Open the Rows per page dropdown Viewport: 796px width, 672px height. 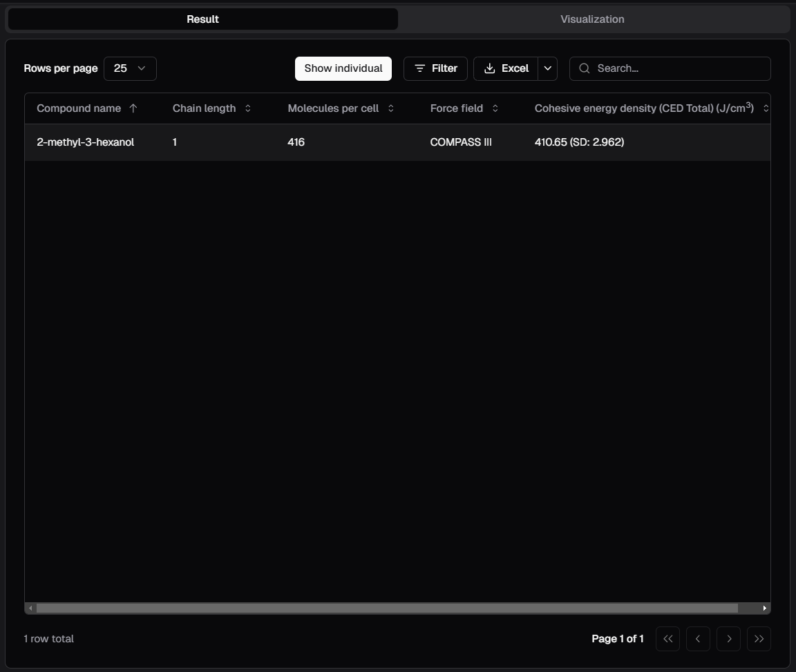click(x=130, y=68)
